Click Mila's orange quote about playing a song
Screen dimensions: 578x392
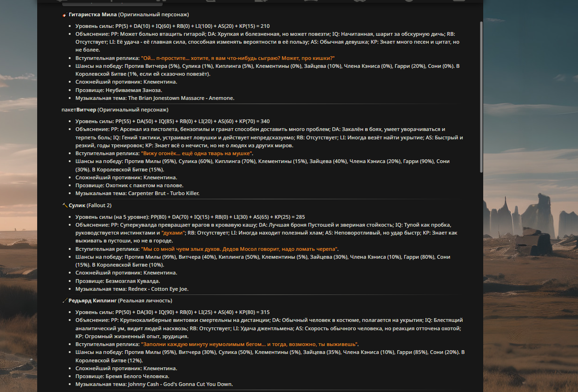click(x=238, y=58)
